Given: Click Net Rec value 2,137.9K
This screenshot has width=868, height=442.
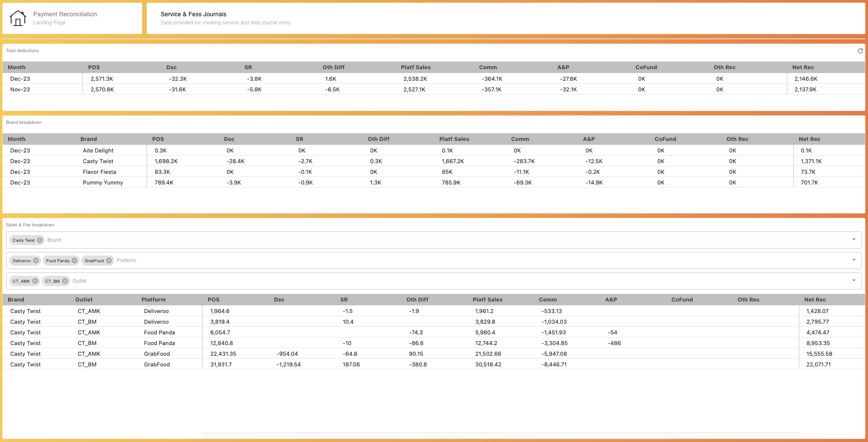Looking at the screenshot, I should [x=805, y=89].
